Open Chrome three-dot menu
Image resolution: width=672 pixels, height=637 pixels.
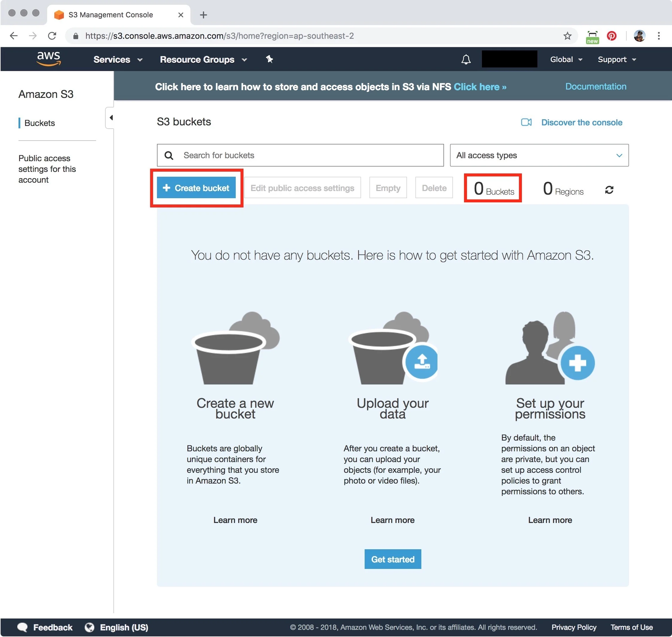659,36
